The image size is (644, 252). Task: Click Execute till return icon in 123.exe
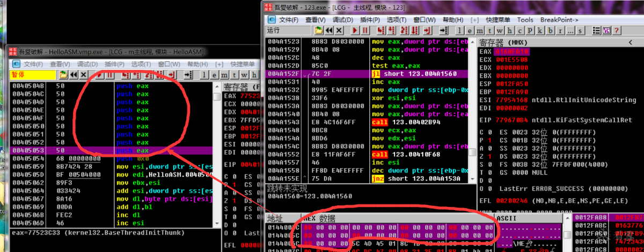click(x=427, y=30)
